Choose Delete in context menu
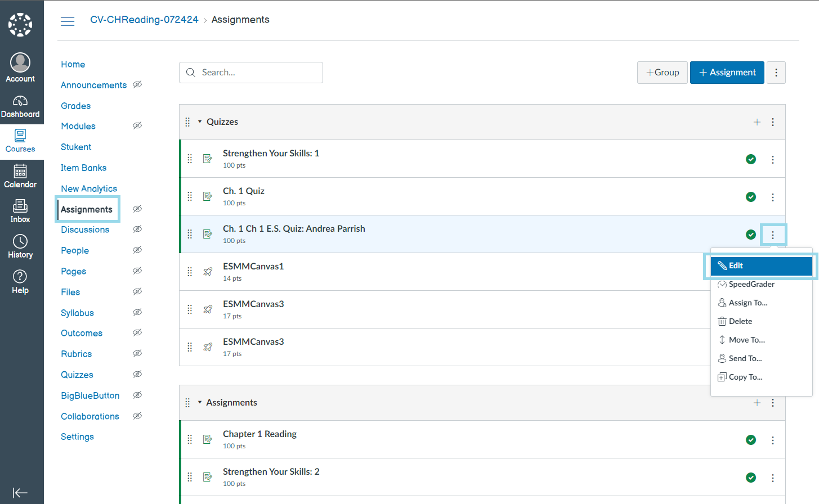The width and height of the screenshot is (819, 504). (x=761, y=321)
